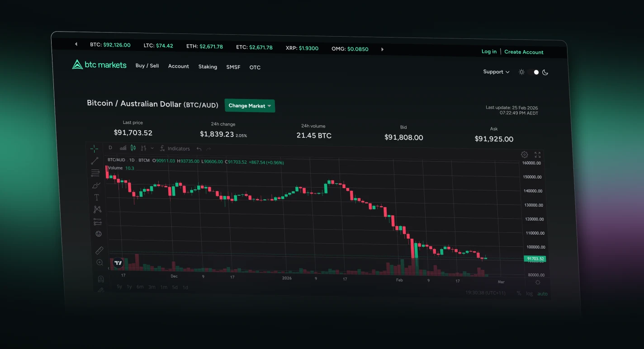Click the Volume indicator legend label
The height and width of the screenshot is (349, 644).
115,168
